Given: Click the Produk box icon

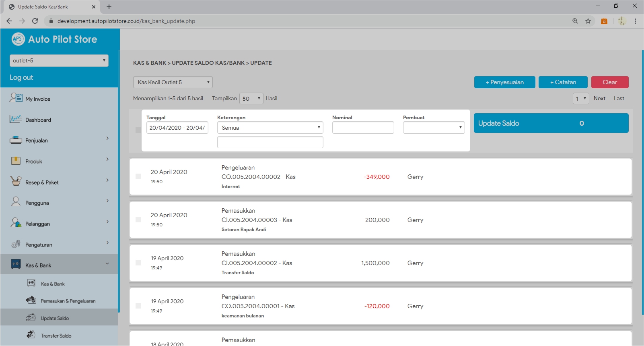Looking at the screenshot, I should tap(16, 161).
